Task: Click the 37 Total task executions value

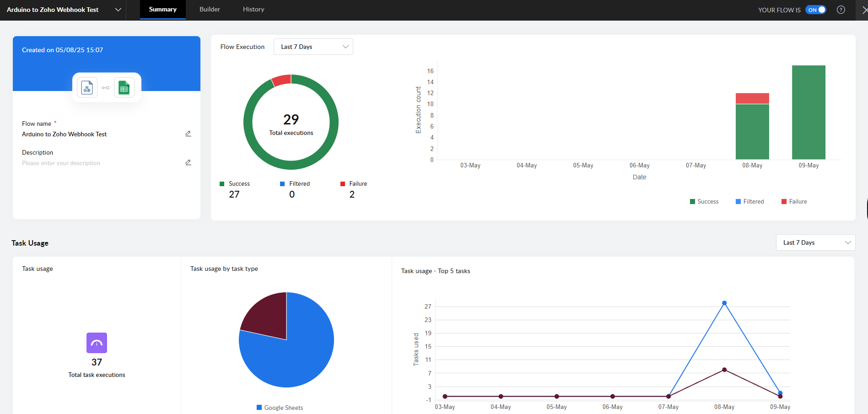Action: (97, 362)
